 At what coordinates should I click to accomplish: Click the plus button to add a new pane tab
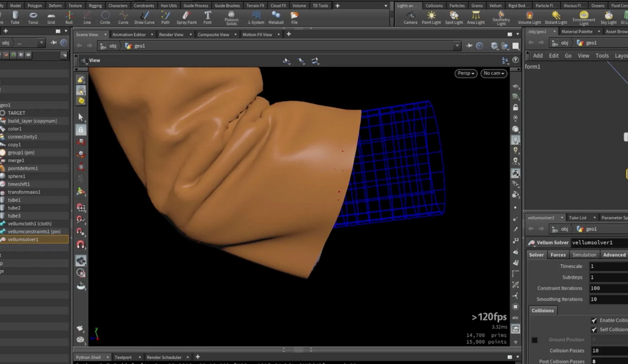coord(288,34)
